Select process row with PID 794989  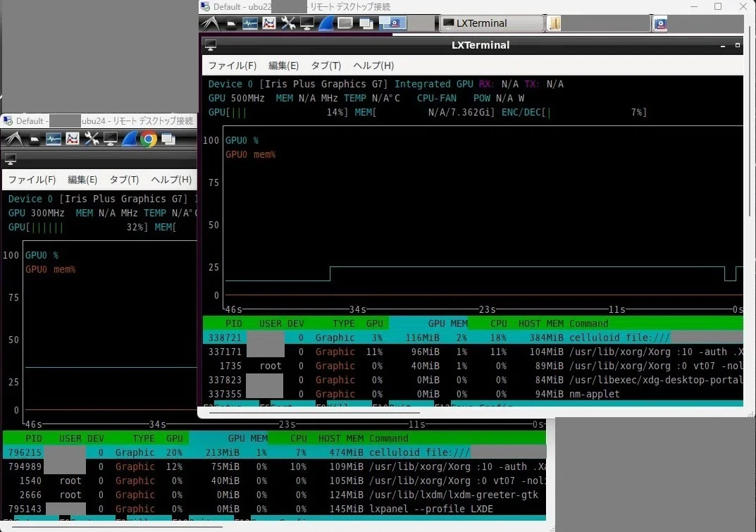tap(274, 466)
